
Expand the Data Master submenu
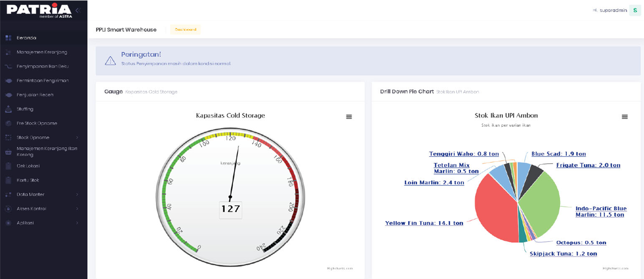77,194
